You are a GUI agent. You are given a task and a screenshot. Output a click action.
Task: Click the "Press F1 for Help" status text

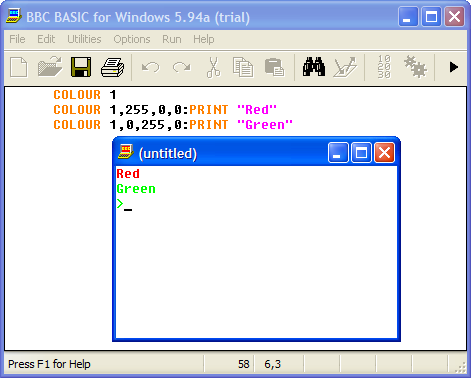(x=49, y=364)
